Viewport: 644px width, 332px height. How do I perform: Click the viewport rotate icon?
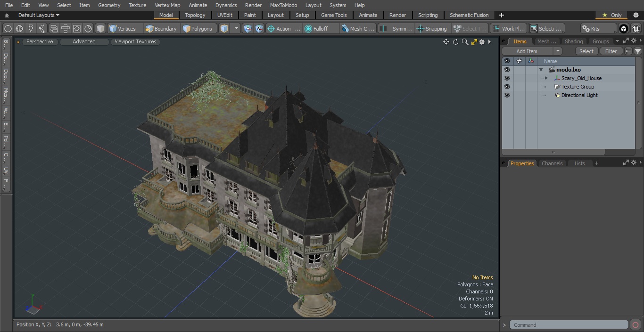point(455,42)
